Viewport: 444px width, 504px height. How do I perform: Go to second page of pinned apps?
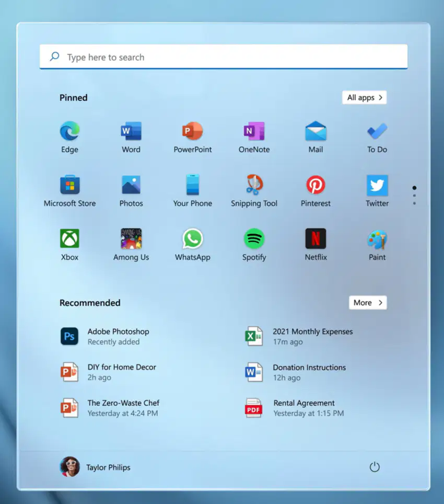[414, 196]
